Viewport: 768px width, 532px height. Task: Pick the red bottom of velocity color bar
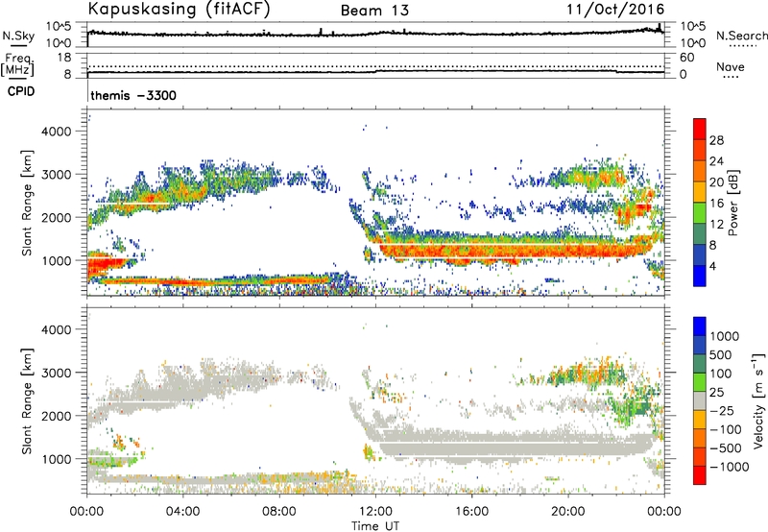pyautogui.click(x=700, y=475)
